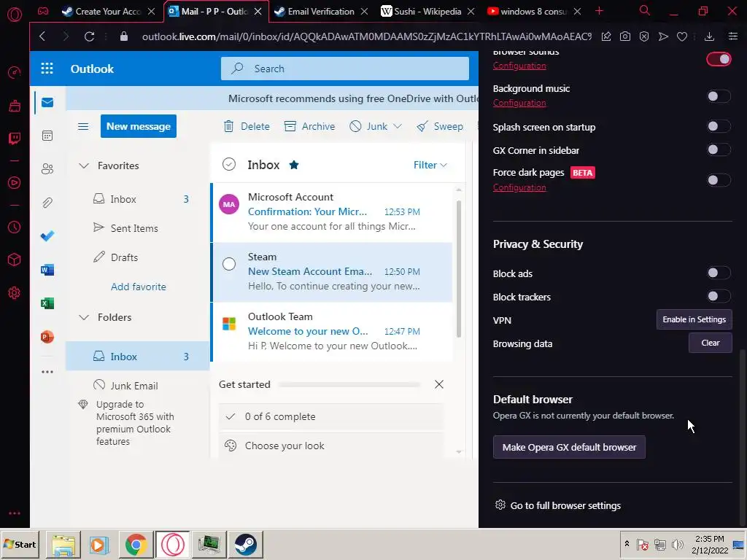Open the Outlook app launcher grid
Image resolution: width=747 pixels, height=560 pixels.
coord(47,69)
